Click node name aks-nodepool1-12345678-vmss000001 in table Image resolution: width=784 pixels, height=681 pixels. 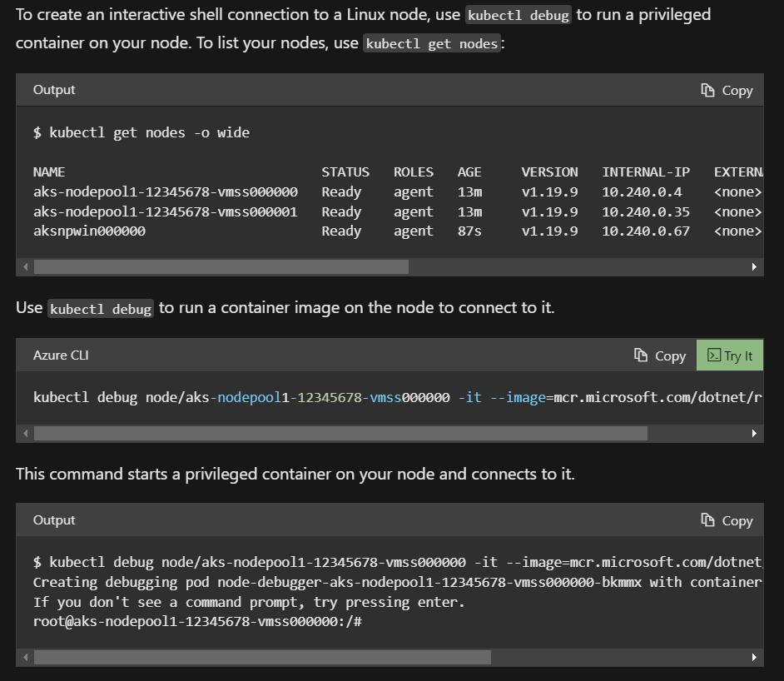tap(166, 212)
